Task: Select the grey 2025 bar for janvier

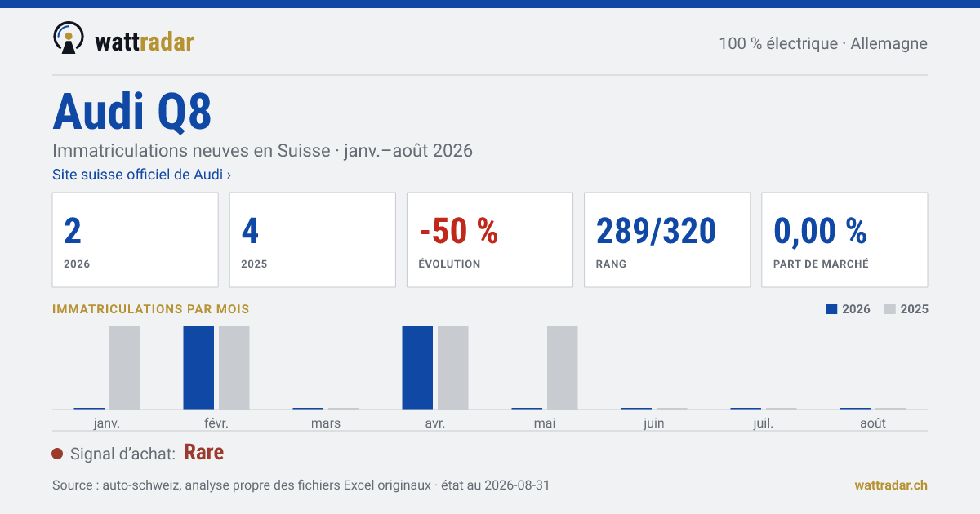Action: click(x=125, y=367)
